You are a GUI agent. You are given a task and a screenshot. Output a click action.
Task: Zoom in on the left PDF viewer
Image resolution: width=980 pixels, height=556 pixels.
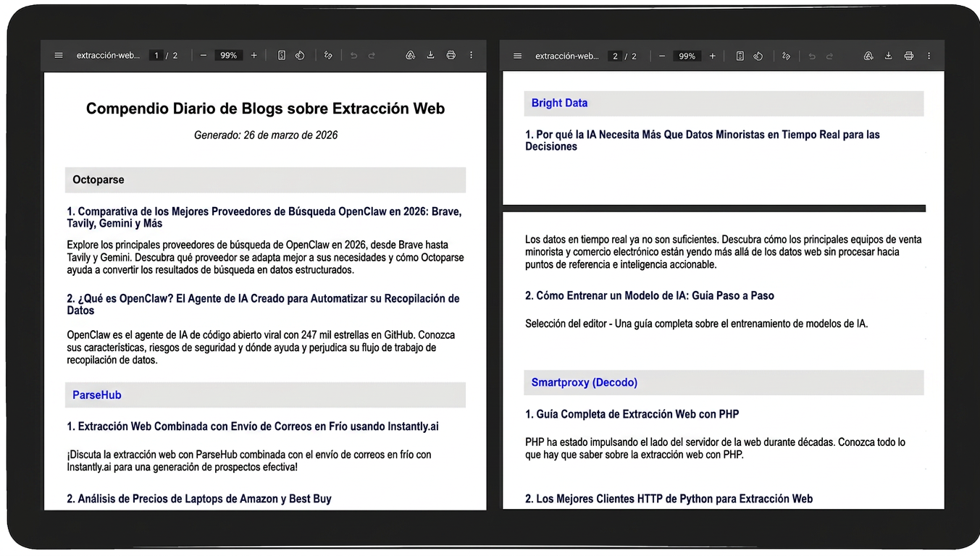254,56
